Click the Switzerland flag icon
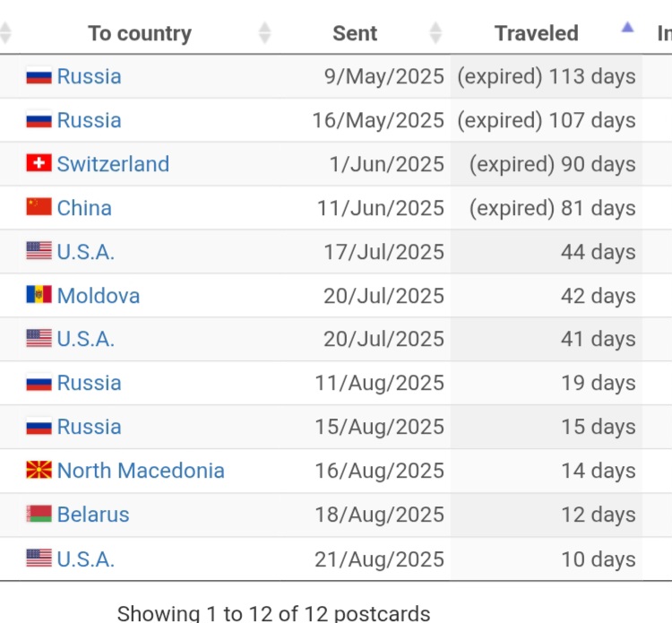This screenshot has width=672, height=623. [39, 163]
